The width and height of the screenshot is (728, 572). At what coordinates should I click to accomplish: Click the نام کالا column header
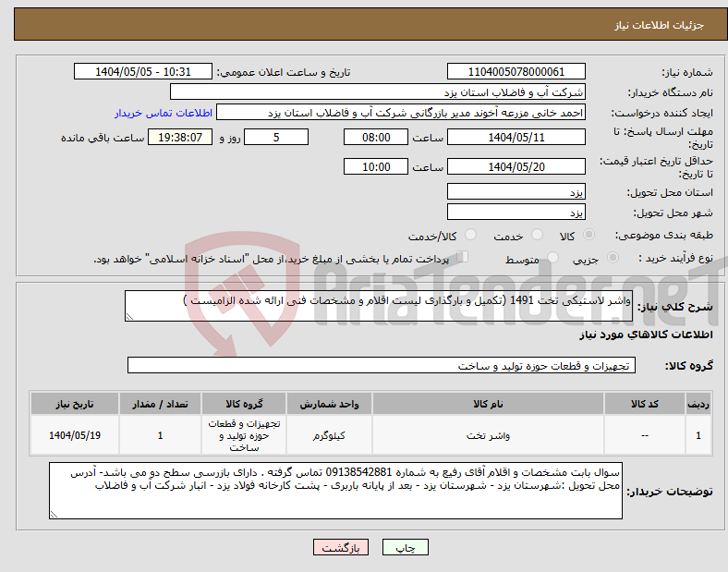tap(488, 404)
